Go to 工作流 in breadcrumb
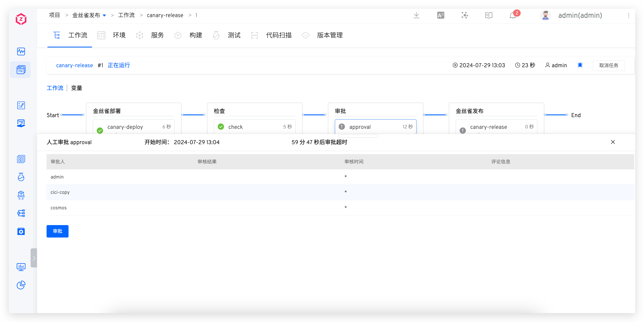Screen dimensions: 644x322 click(126, 15)
